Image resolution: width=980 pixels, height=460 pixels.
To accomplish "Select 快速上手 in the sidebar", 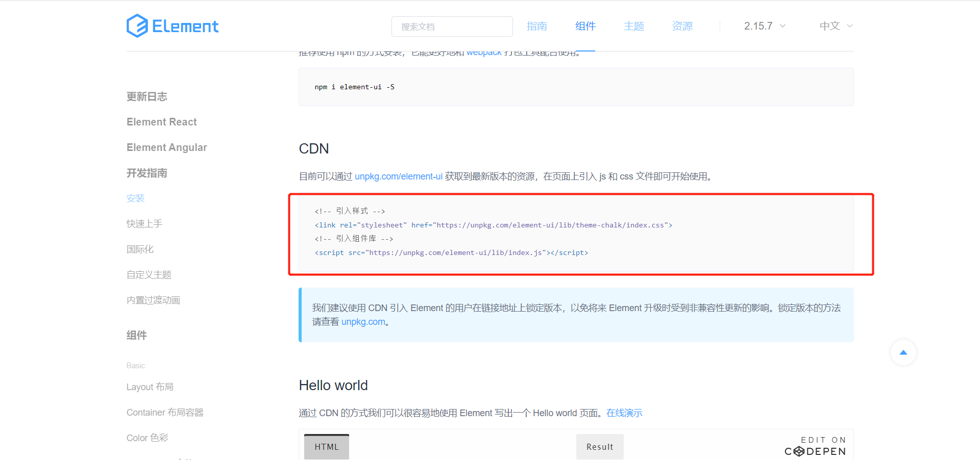I will point(144,223).
